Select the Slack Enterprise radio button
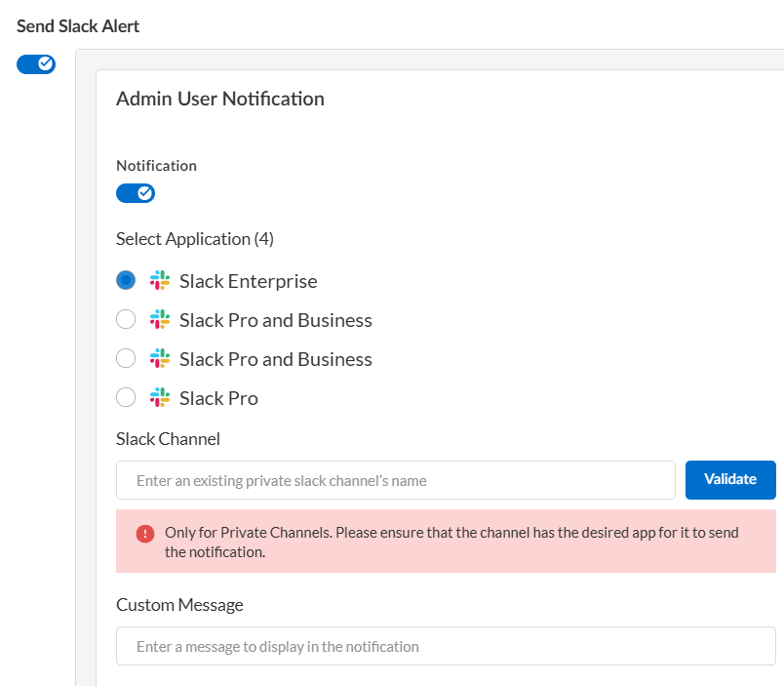Image resolution: width=784 pixels, height=686 pixels. click(126, 281)
